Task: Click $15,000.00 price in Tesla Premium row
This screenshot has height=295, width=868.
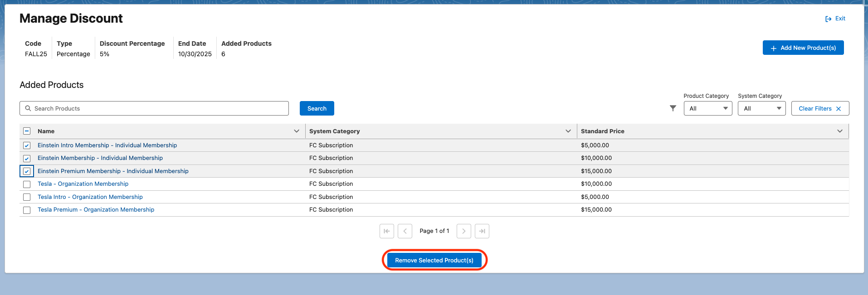Action: coord(596,209)
